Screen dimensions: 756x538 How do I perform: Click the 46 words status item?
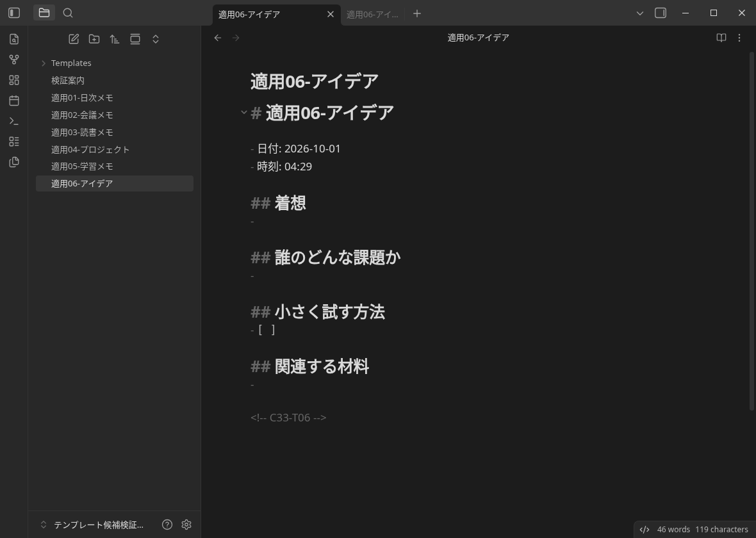coord(673,529)
